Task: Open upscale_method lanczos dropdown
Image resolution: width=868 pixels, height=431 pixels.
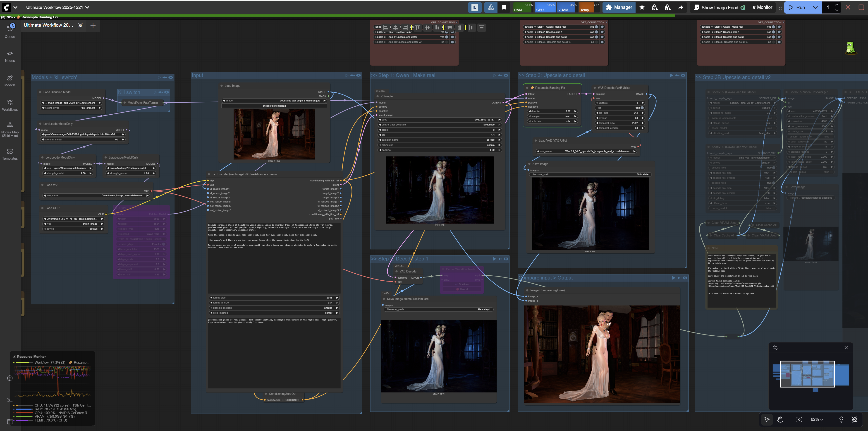Action: 274,308
